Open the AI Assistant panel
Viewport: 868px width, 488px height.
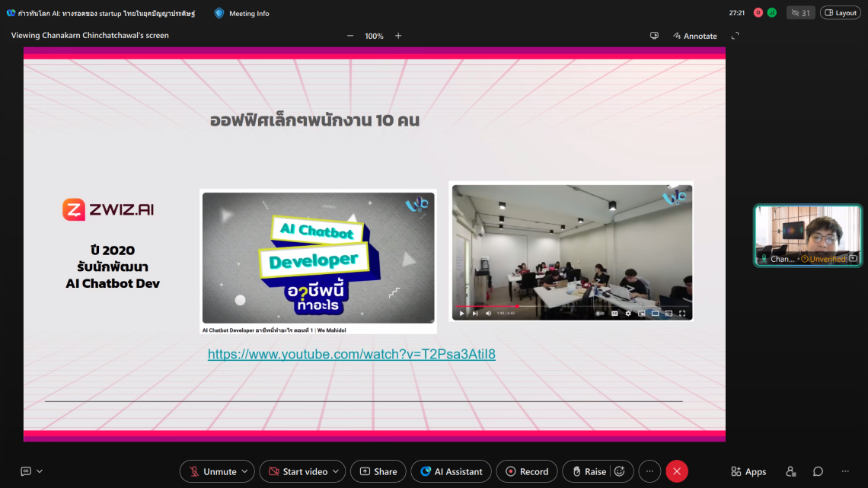452,471
